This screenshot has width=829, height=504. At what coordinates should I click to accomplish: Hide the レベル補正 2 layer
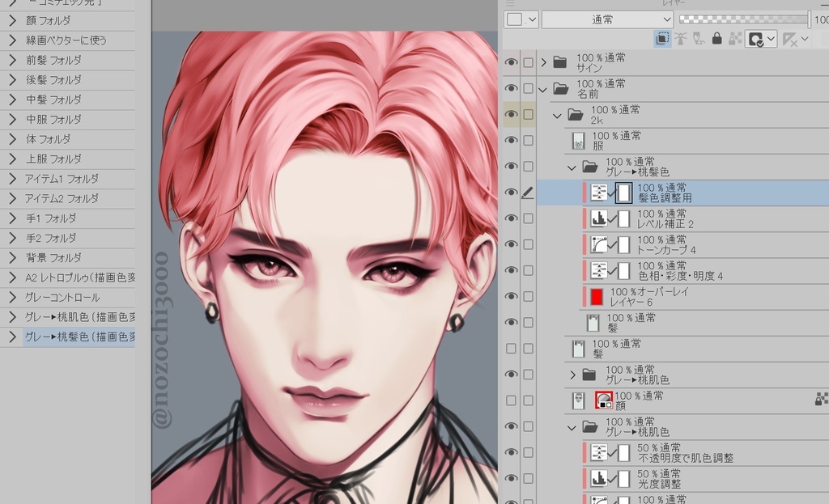click(x=511, y=218)
